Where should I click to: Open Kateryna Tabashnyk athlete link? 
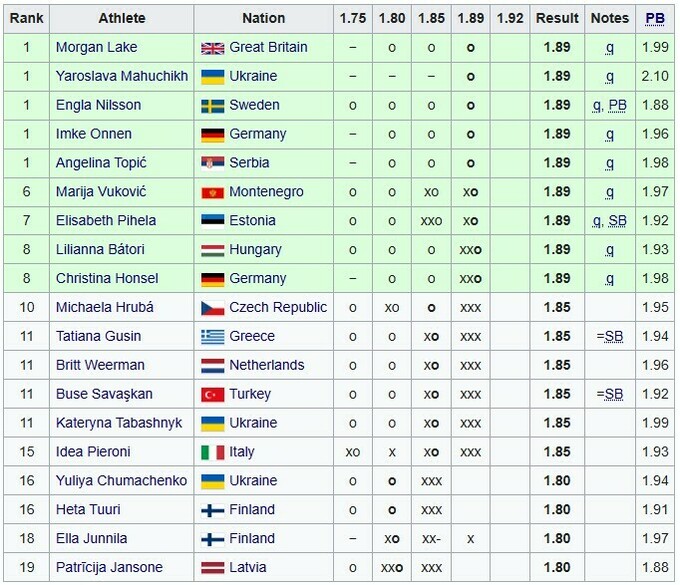click(x=119, y=423)
